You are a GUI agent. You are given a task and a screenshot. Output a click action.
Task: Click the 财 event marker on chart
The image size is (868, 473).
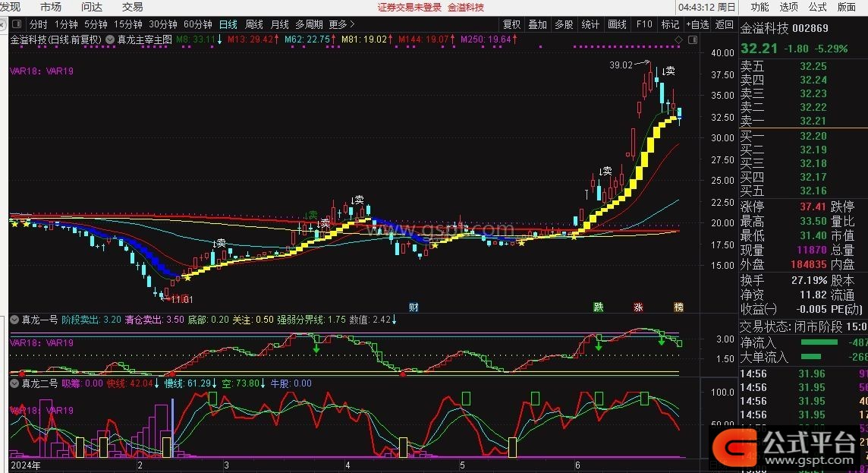[413, 307]
